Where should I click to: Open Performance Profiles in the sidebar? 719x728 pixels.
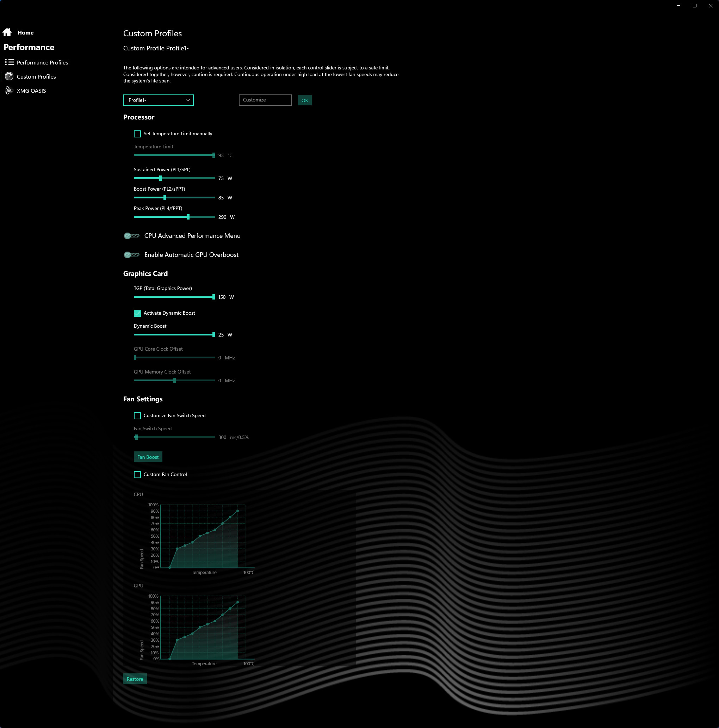click(x=42, y=63)
